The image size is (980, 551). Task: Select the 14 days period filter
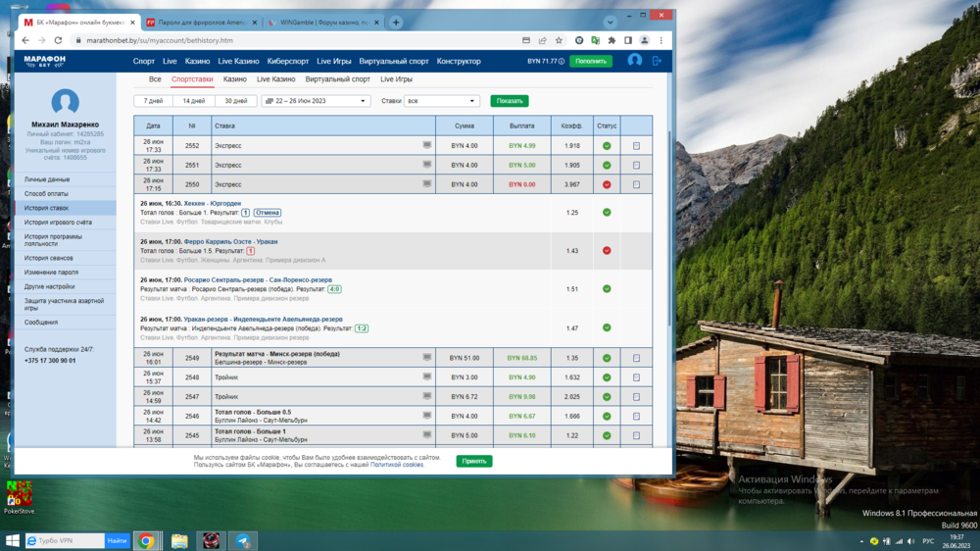[194, 101]
